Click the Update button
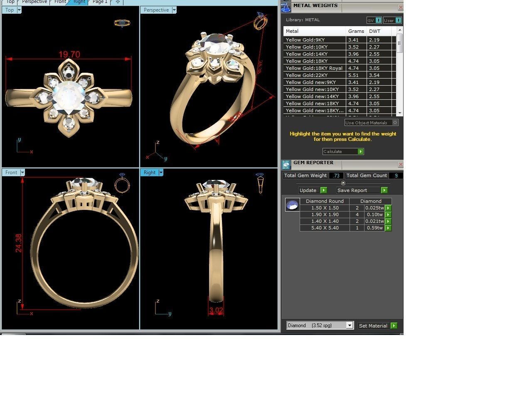The height and width of the screenshot is (399, 532). (309, 190)
